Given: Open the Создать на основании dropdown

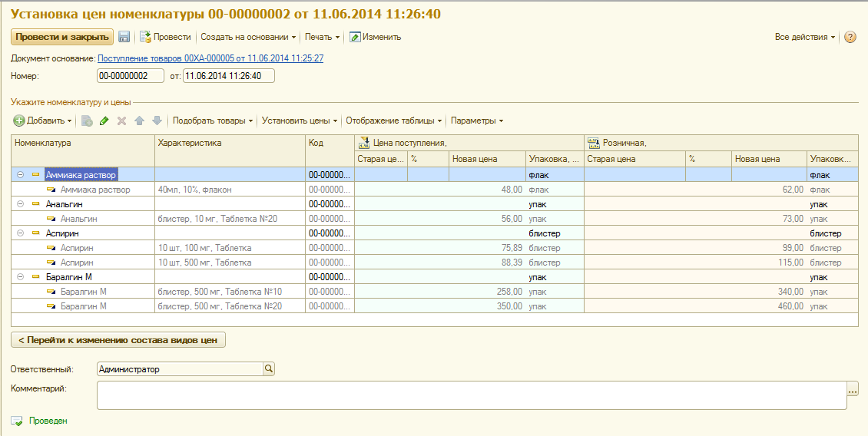Looking at the screenshot, I should pyautogui.click(x=248, y=37).
